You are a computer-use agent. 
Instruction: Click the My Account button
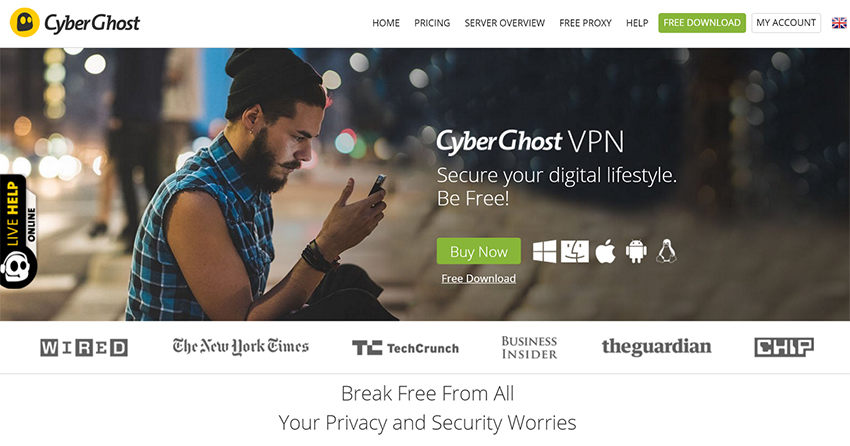[786, 23]
